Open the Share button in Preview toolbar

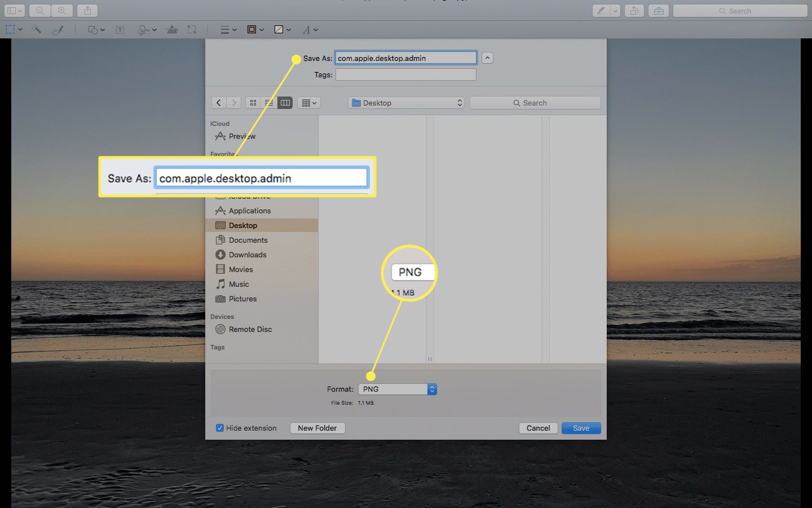[x=87, y=11]
